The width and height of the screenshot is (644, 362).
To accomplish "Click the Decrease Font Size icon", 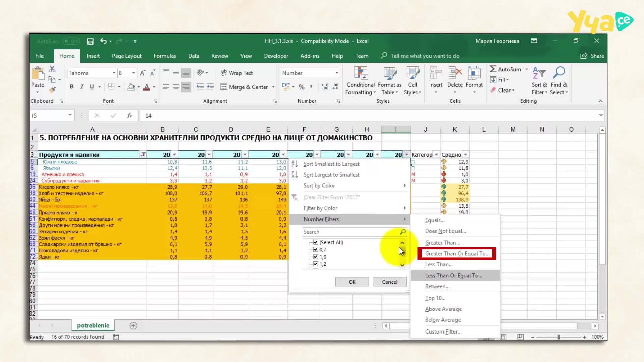I will [x=153, y=73].
